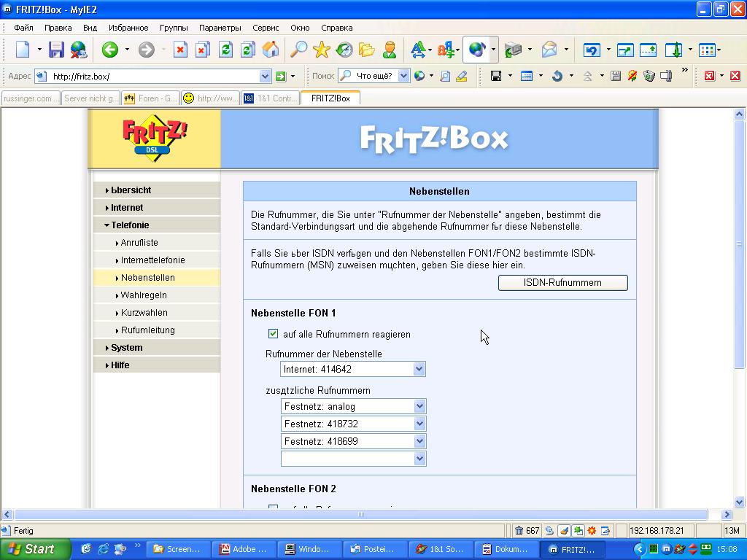Click the green go arrow beside address bar
The width and height of the screenshot is (747, 560).
pos(281,76)
